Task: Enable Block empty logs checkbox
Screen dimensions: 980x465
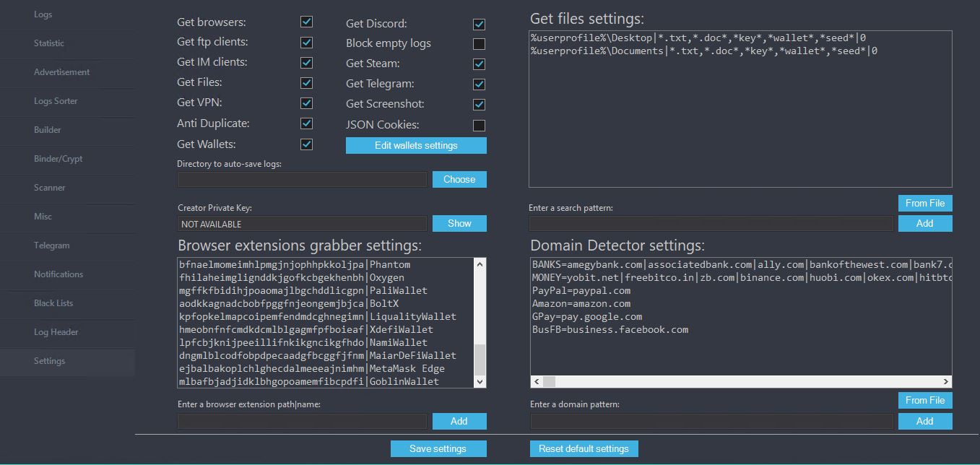Action: 479,43
